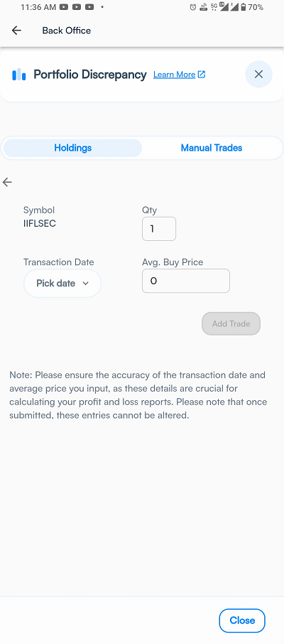The height and width of the screenshot is (644, 284).
Task: Open external link icon beside Learn More
Action: 202,75
